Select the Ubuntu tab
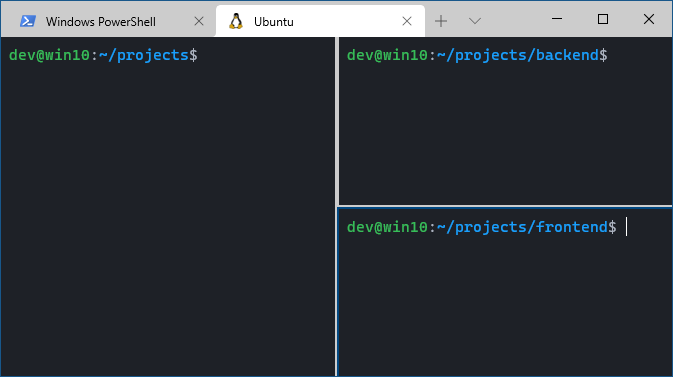Screen dimensions: 673x377 coord(320,21)
